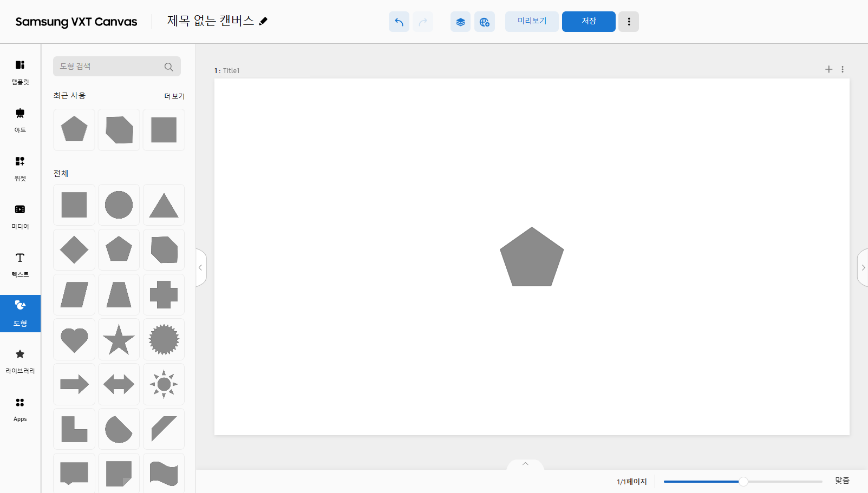Viewport: 868px width, 493px height.
Task: Click the 더 보기 link for recent shapes
Action: [x=174, y=96]
